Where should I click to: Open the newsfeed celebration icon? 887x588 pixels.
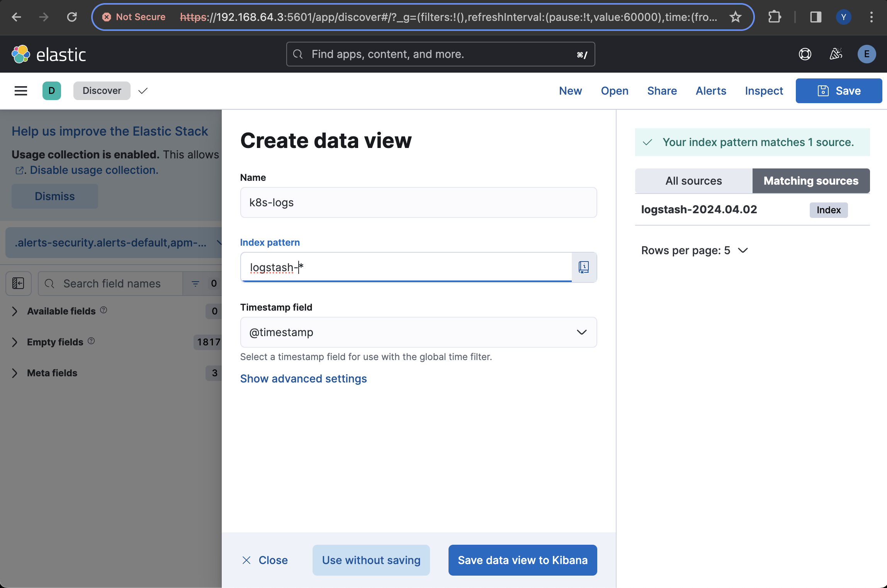click(836, 54)
